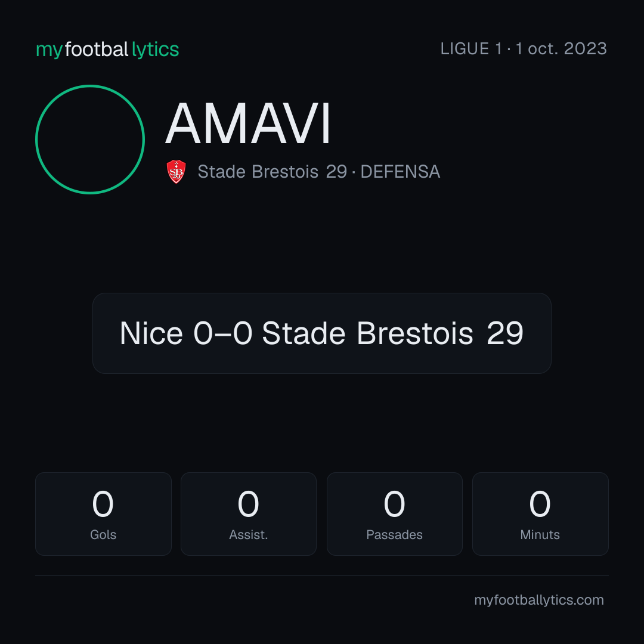The height and width of the screenshot is (644, 644).
Task: Click the DEFENSA position label
Action: coord(400,172)
